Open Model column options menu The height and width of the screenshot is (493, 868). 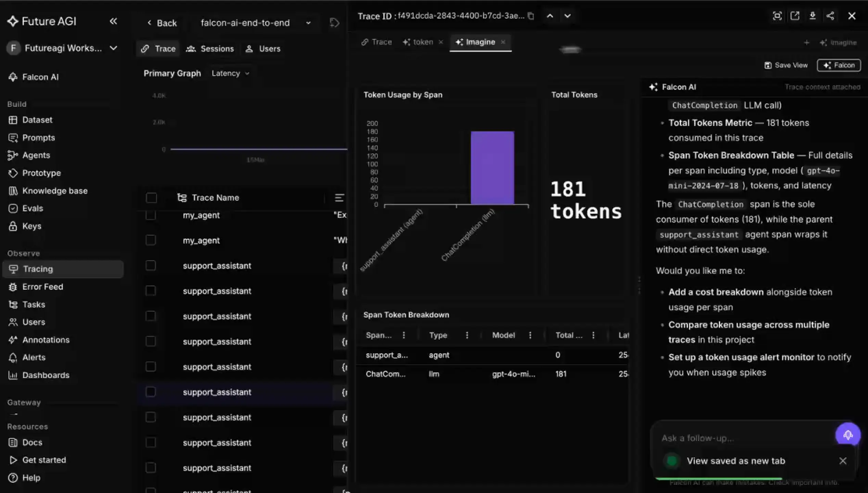531,335
